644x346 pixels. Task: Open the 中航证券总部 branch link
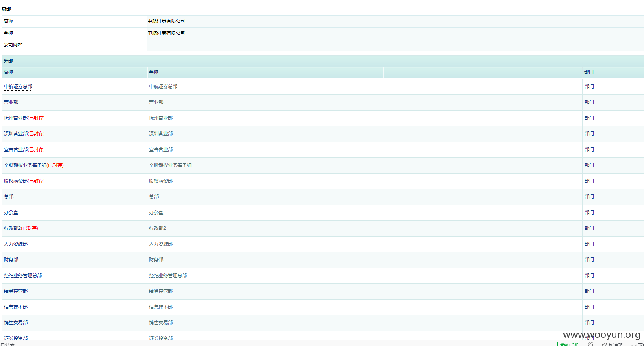point(18,87)
